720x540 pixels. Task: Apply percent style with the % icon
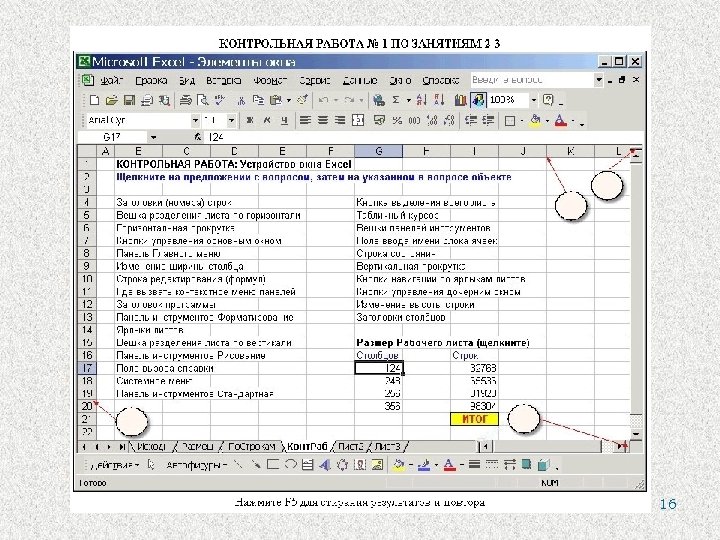click(397, 120)
